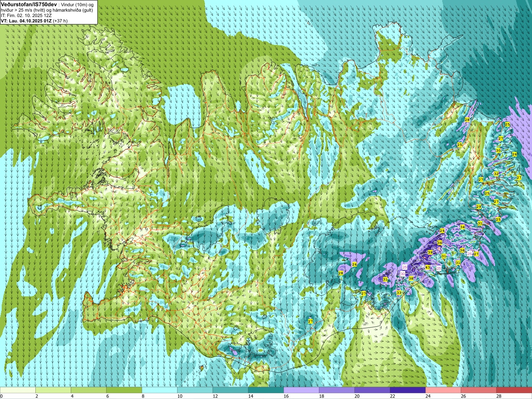Click the 'VT: Lau. 04.10.2025 01Z' valid time
The image size is (532, 399).
click(x=26, y=21)
